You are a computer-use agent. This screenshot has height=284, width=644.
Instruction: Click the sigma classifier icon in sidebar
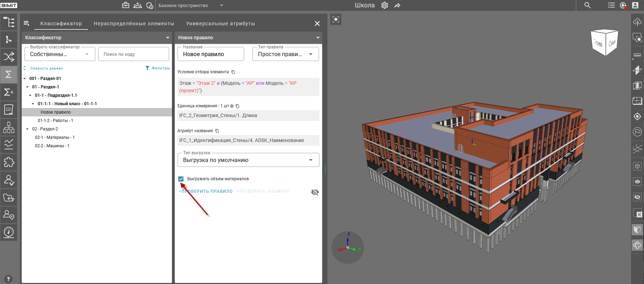coord(9,74)
